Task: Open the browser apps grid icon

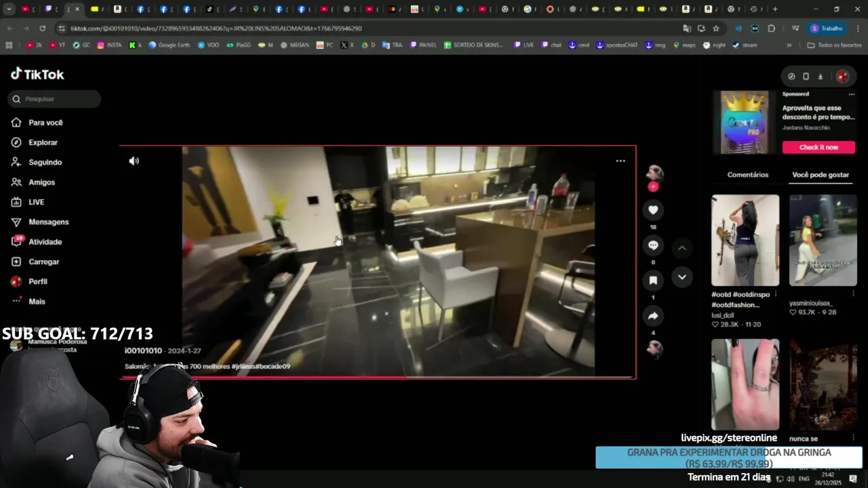Action: click(x=9, y=45)
